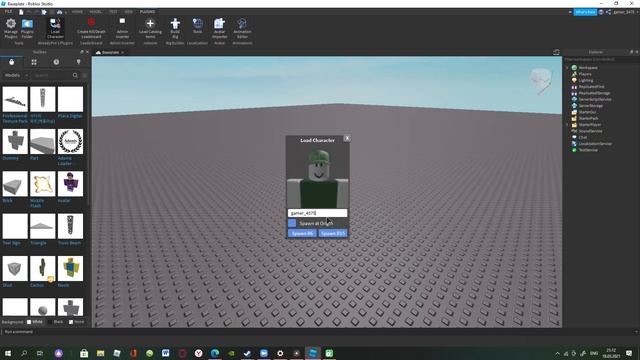This screenshot has width=640, height=360.
Task: Click the Toolbox search magnifier icon
Action: tap(75, 76)
